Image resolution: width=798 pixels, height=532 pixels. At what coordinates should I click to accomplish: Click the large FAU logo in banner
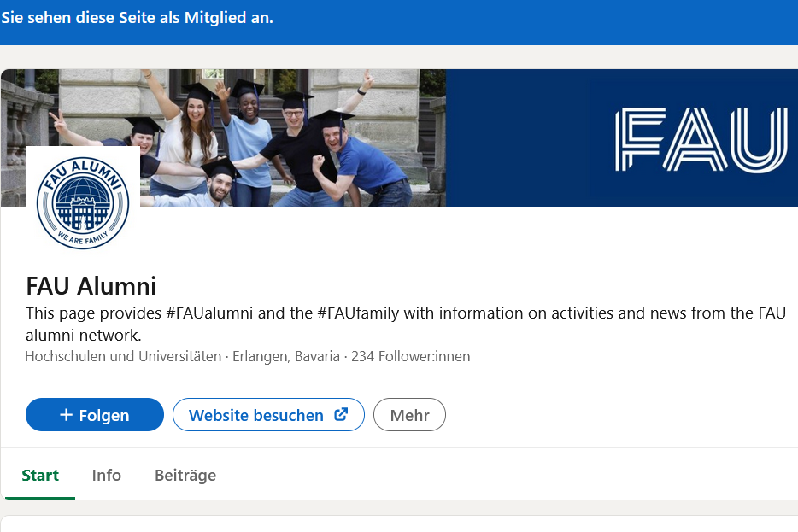[701, 139]
